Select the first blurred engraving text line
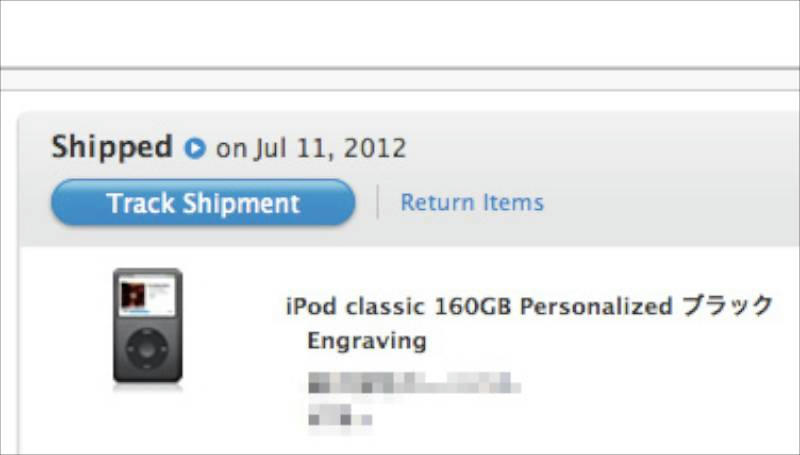800x455 pixels. [414, 383]
